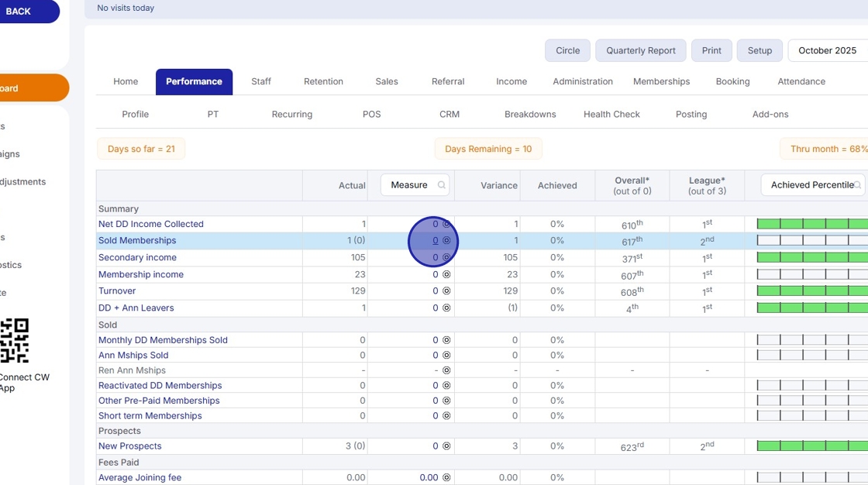Click target icon in Other Pre-Paid Memberships row

(x=446, y=401)
